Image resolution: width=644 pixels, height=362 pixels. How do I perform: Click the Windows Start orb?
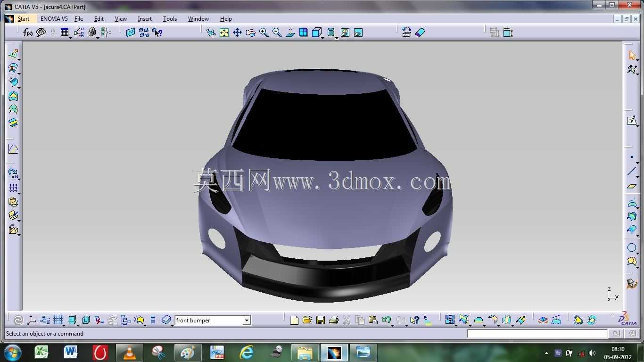tap(13, 352)
